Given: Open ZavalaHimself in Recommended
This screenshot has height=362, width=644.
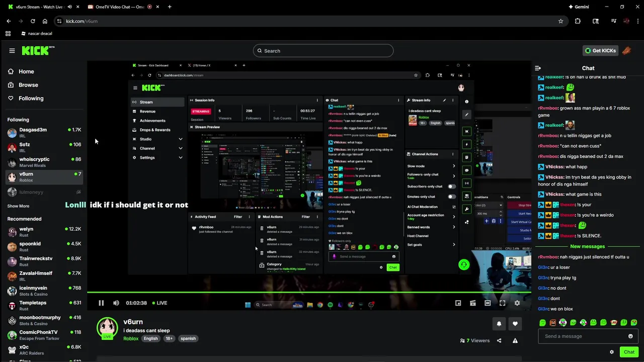Looking at the screenshot, I should (x=44, y=277).
